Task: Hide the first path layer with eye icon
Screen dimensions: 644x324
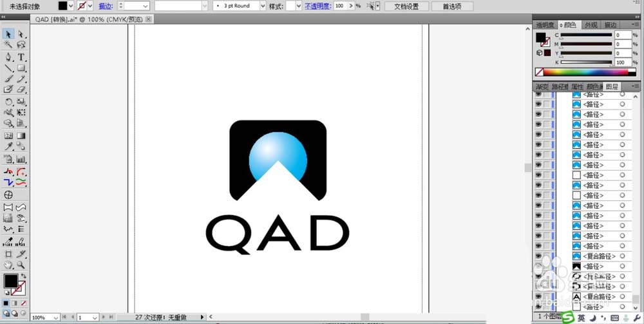Action: [538, 95]
